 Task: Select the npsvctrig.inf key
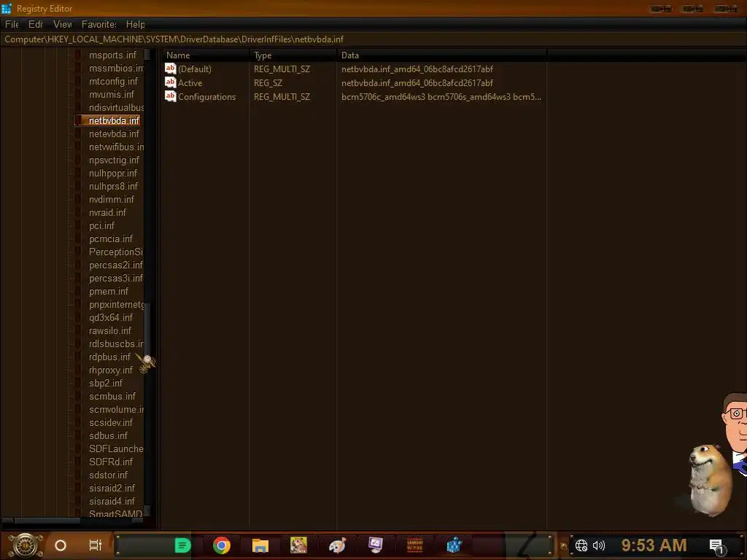click(114, 160)
